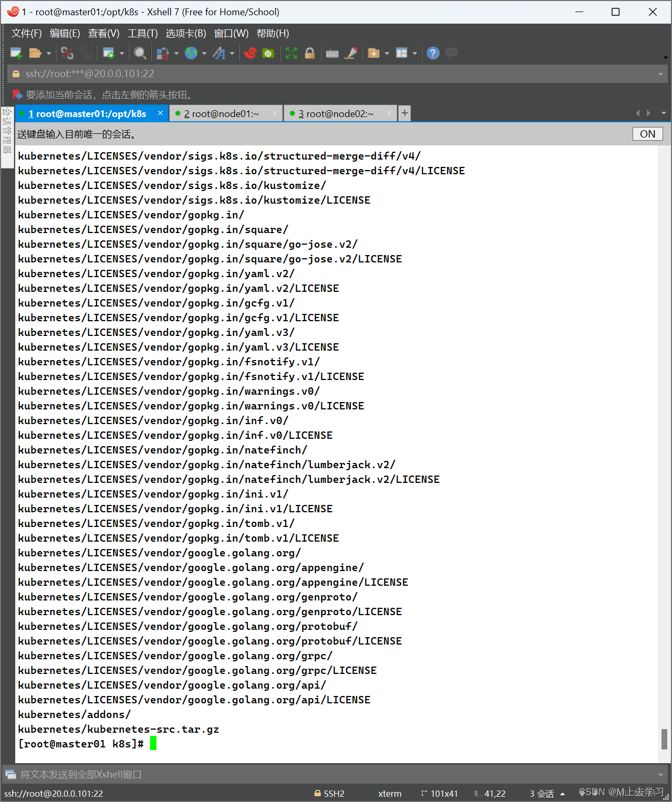The image size is (672, 802).
Task: Click the globe encoding icon
Action: pyautogui.click(x=191, y=53)
